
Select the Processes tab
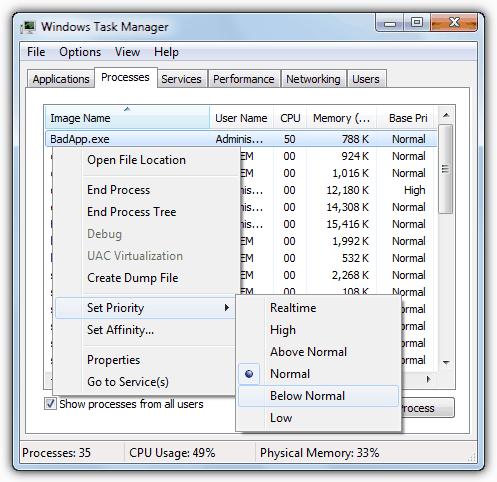pyautogui.click(x=125, y=77)
